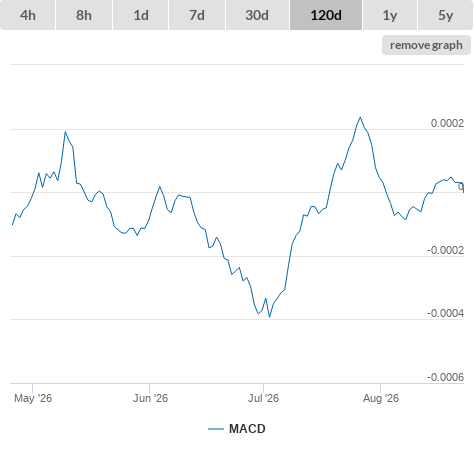Image resolution: width=474 pixels, height=455 pixels.
Task: Select the Jul '26 axis tick label
Action: pyautogui.click(x=263, y=398)
